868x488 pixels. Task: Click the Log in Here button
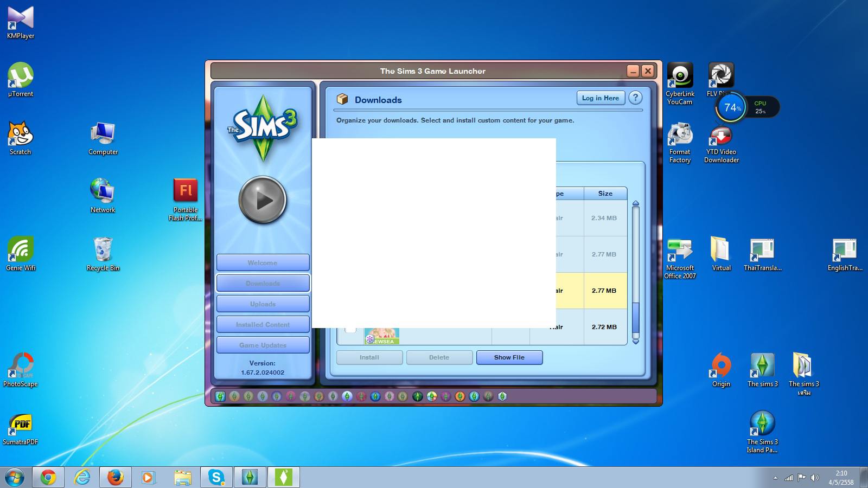point(601,98)
